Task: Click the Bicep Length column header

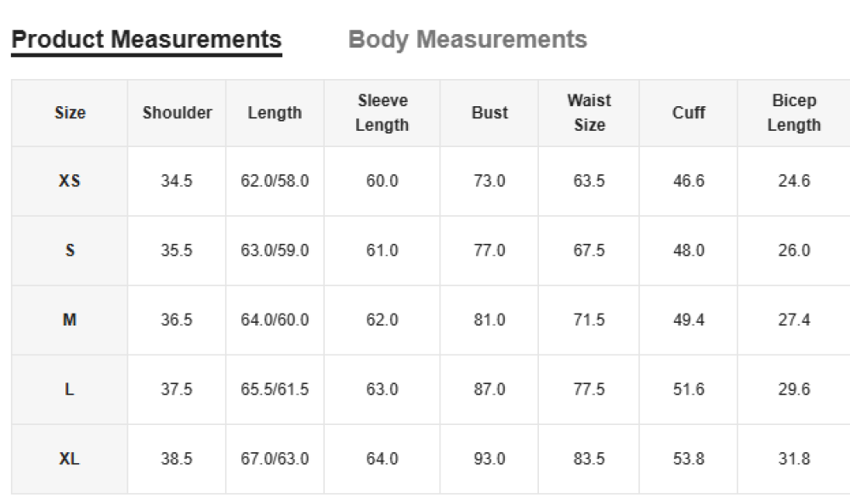Action: [794, 113]
